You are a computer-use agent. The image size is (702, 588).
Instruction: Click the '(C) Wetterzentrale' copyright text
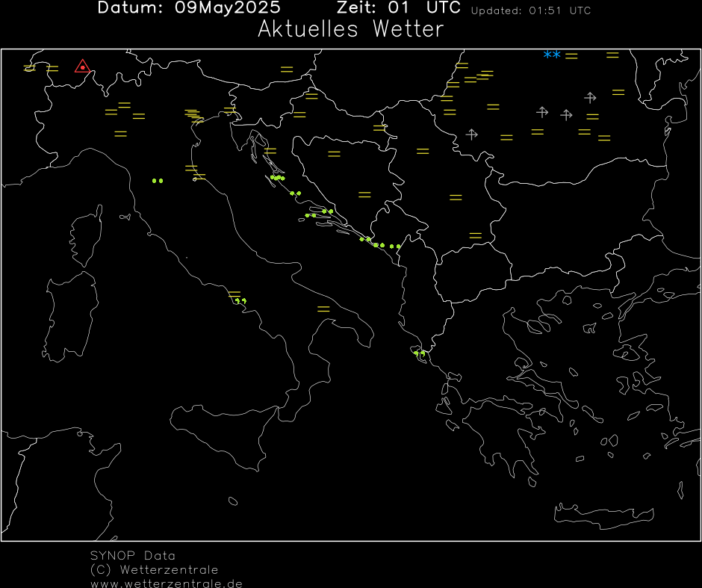[154, 570]
